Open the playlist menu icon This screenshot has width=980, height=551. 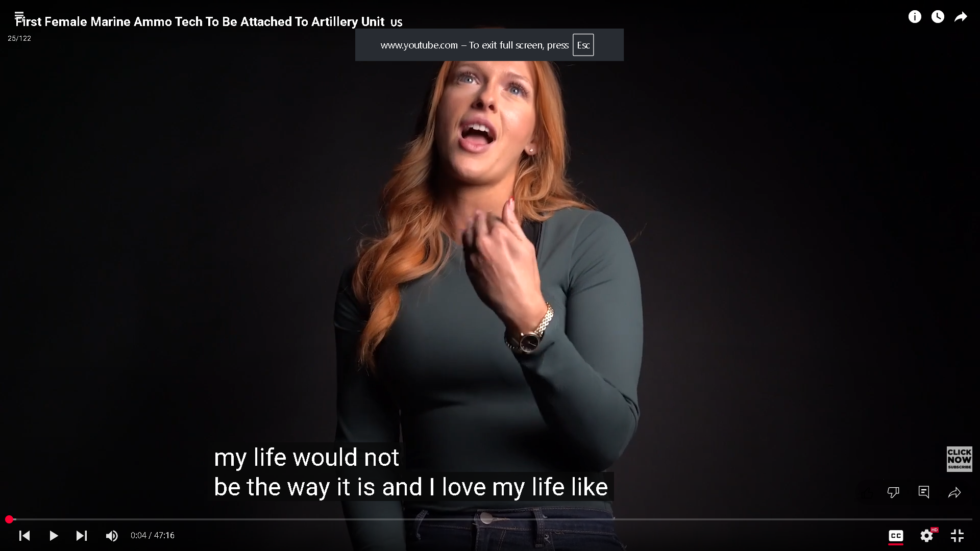(x=19, y=15)
